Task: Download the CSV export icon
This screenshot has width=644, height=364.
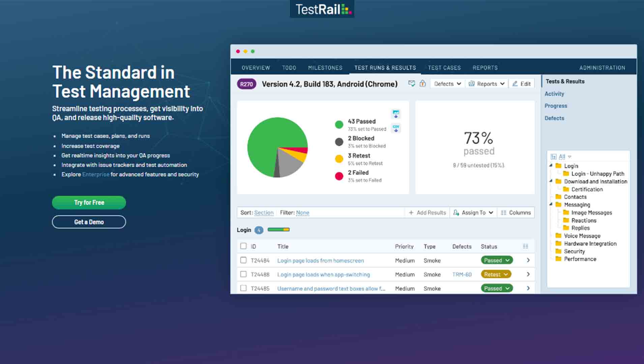Action: [396, 128]
